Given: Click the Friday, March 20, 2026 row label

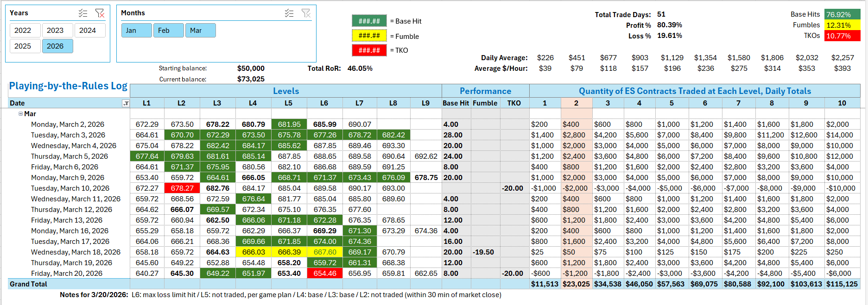Looking at the screenshot, I should click(x=67, y=274).
